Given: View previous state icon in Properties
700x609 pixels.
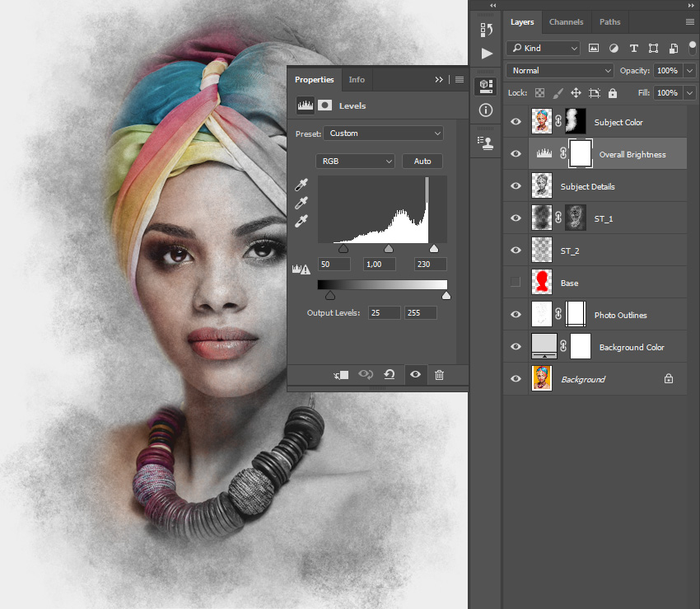Looking at the screenshot, I should point(366,374).
